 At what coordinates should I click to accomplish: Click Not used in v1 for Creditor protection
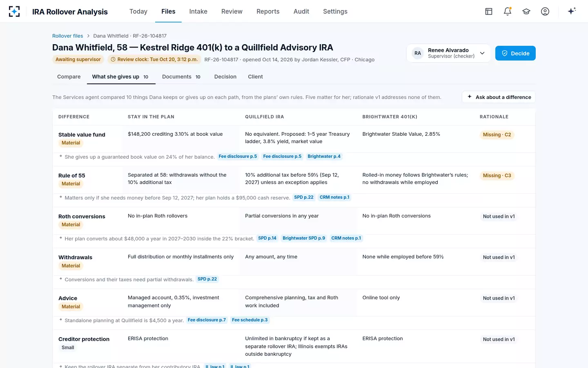pos(499,339)
